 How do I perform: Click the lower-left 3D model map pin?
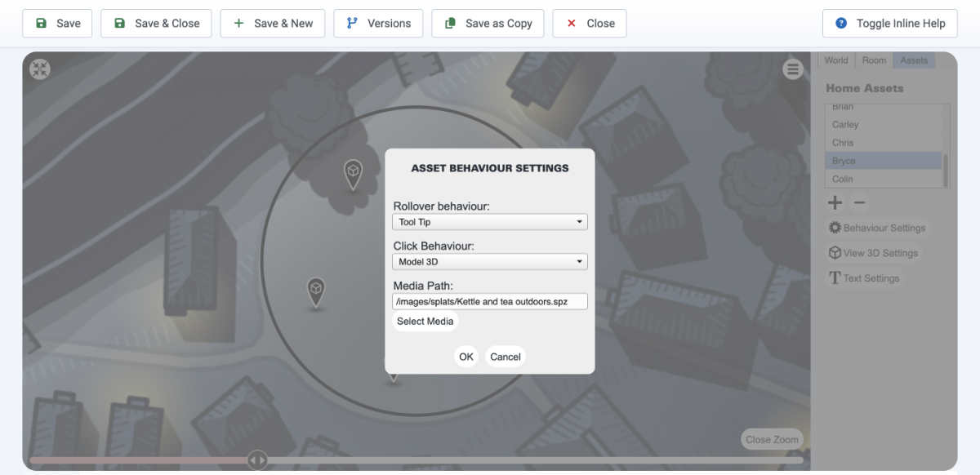coord(316,292)
